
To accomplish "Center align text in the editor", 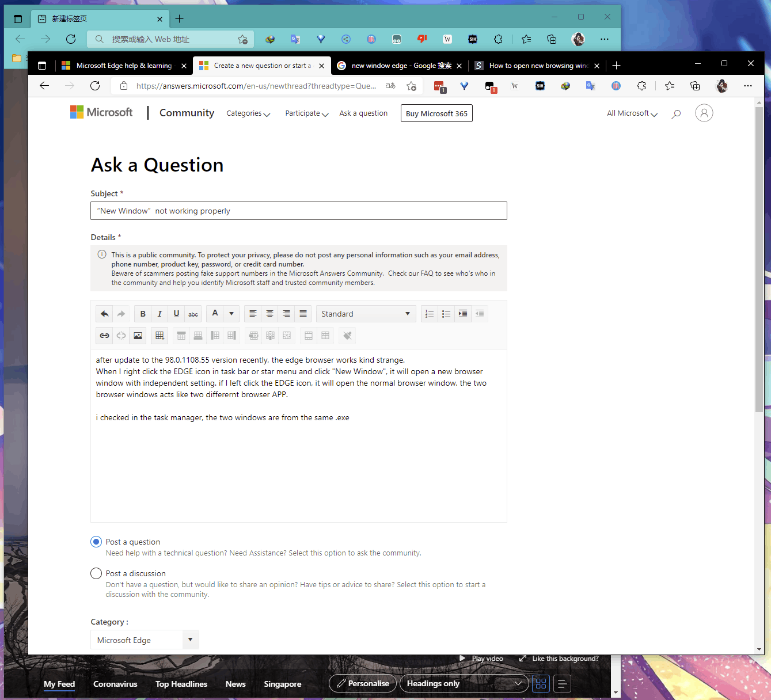I will 269,314.
